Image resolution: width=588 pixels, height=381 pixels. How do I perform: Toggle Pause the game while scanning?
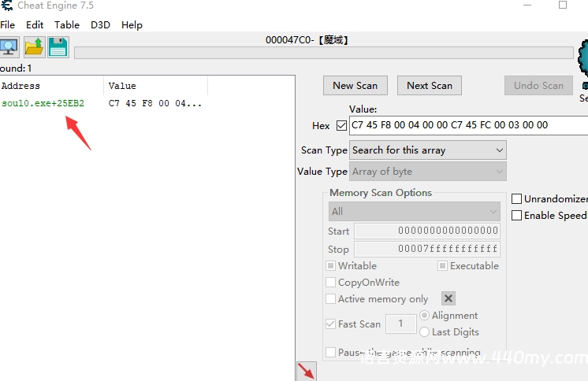click(x=330, y=353)
